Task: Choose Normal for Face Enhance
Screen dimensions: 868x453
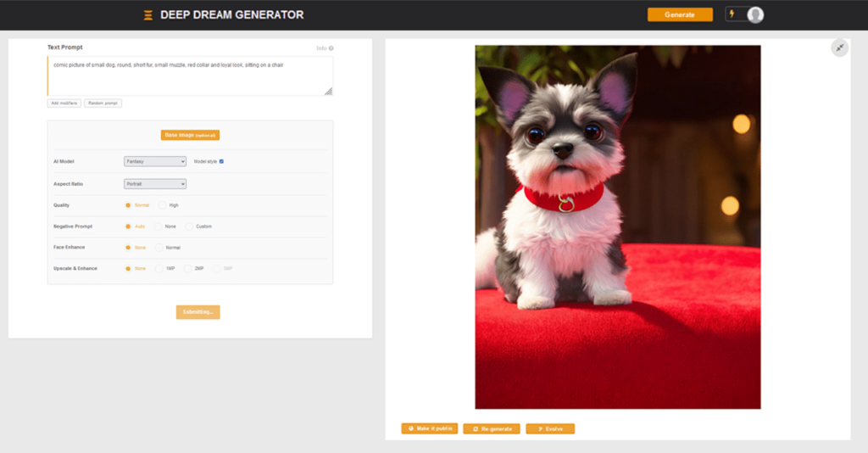Action: [x=159, y=248]
